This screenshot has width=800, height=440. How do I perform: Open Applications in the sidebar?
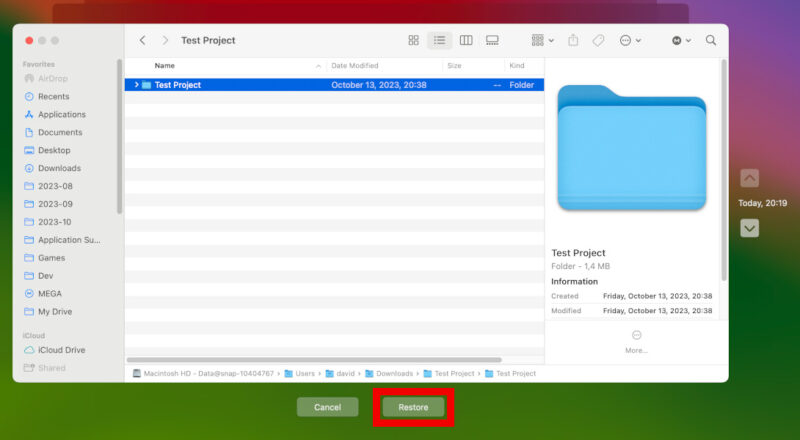[55, 114]
